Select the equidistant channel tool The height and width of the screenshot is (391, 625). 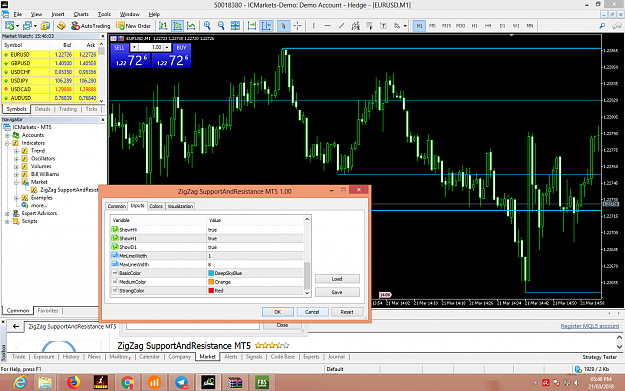356,26
